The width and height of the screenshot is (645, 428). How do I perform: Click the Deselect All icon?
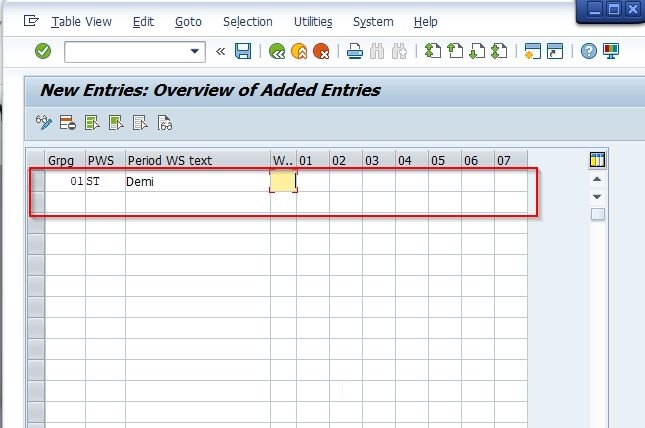140,123
